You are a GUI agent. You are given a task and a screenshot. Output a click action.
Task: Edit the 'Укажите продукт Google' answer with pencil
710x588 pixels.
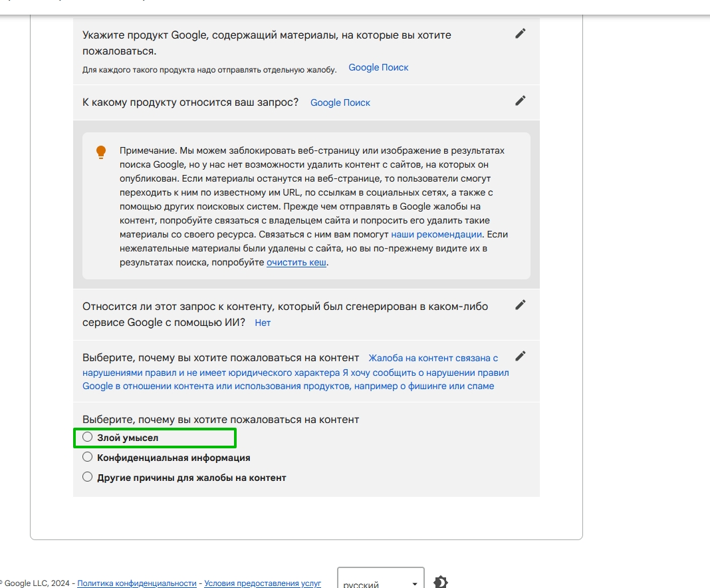[521, 34]
